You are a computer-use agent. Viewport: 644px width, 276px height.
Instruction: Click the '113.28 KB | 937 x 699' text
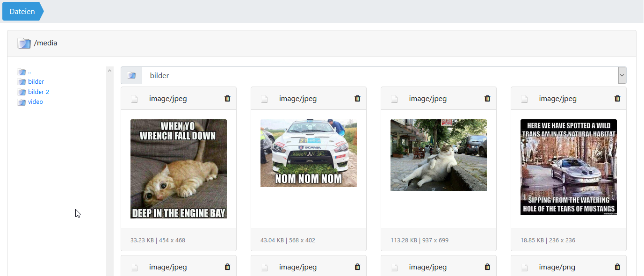coord(420,240)
